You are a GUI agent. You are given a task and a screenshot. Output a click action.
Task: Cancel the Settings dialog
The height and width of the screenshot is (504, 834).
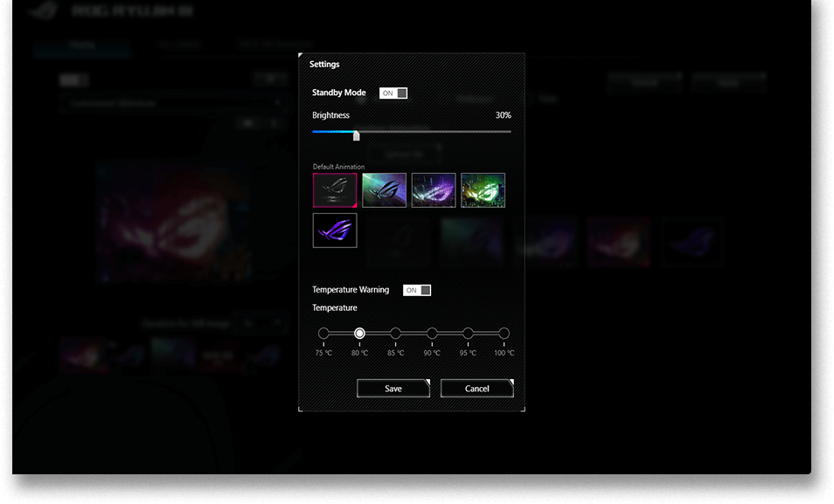477,389
